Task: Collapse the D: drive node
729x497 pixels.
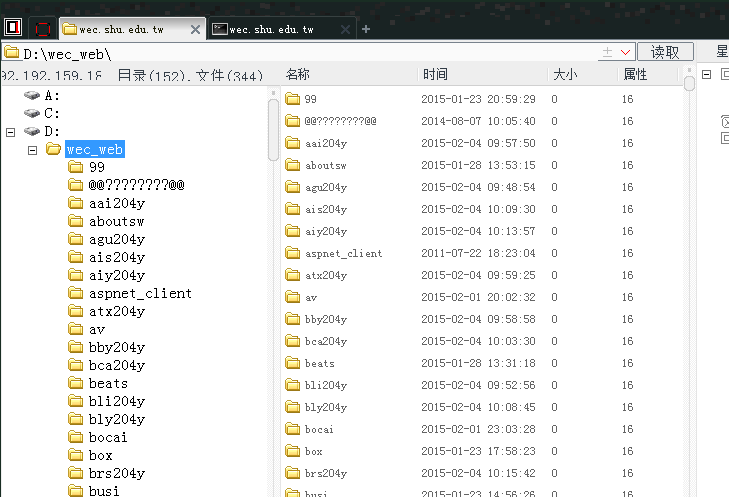Action: 10,133
